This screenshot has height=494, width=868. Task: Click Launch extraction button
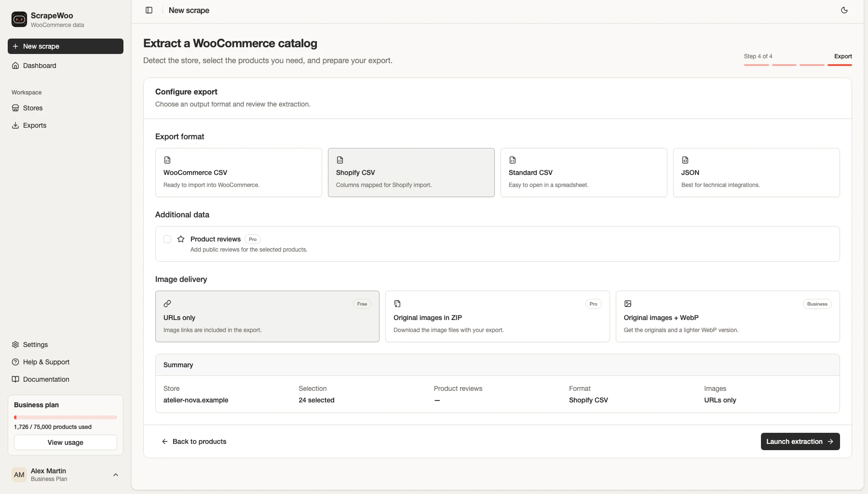coord(800,441)
